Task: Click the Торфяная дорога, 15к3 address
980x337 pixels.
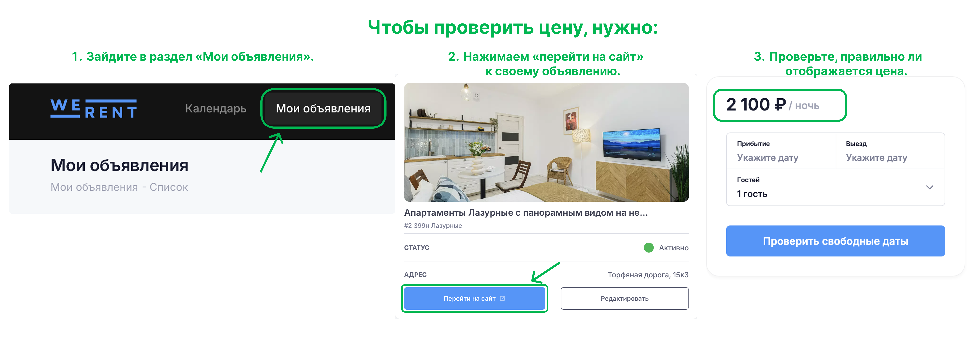Action: pyautogui.click(x=648, y=275)
